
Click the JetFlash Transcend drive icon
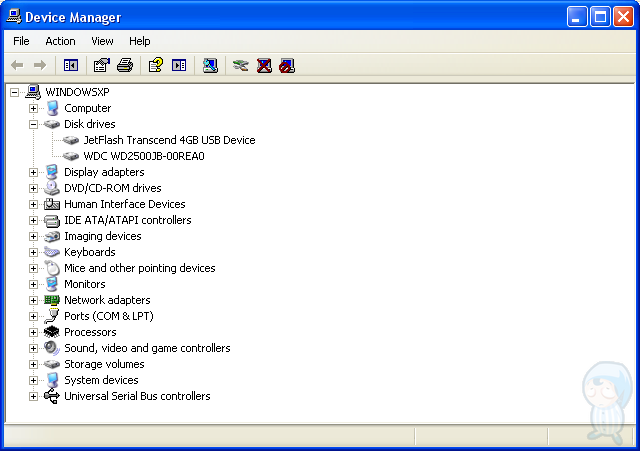pyautogui.click(x=71, y=140)
